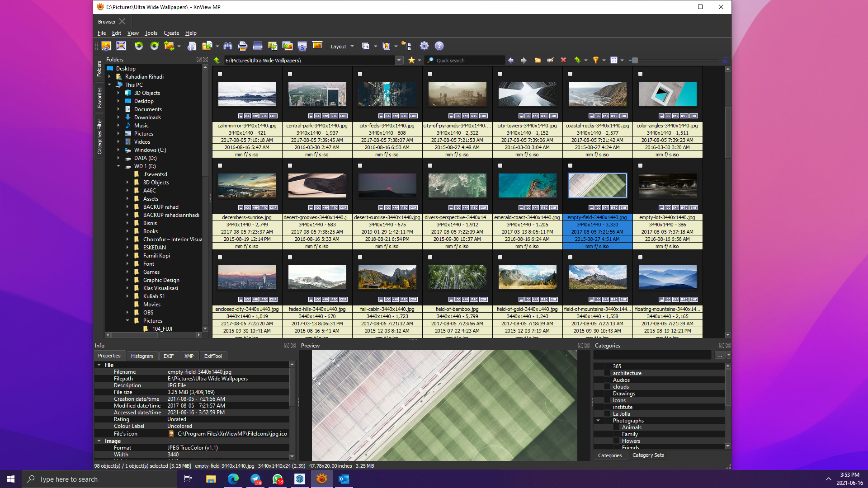Open the camera Capture screen tool
The width and height of the screenshot is (868, 488).
coord(302,46)
